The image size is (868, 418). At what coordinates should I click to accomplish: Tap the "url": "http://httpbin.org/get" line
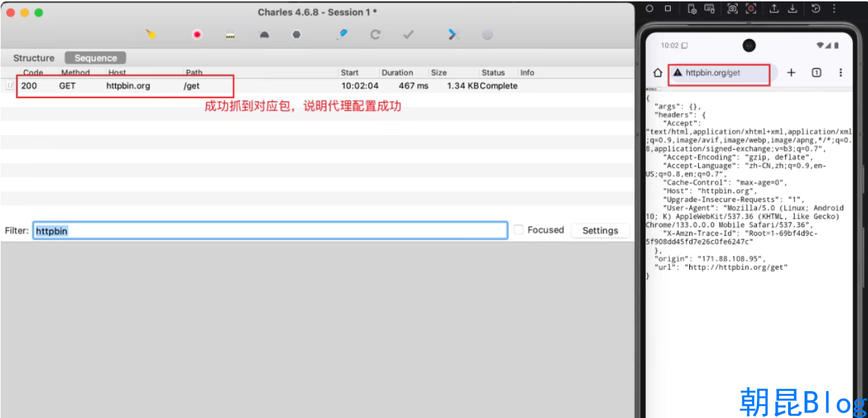(720, 267)
